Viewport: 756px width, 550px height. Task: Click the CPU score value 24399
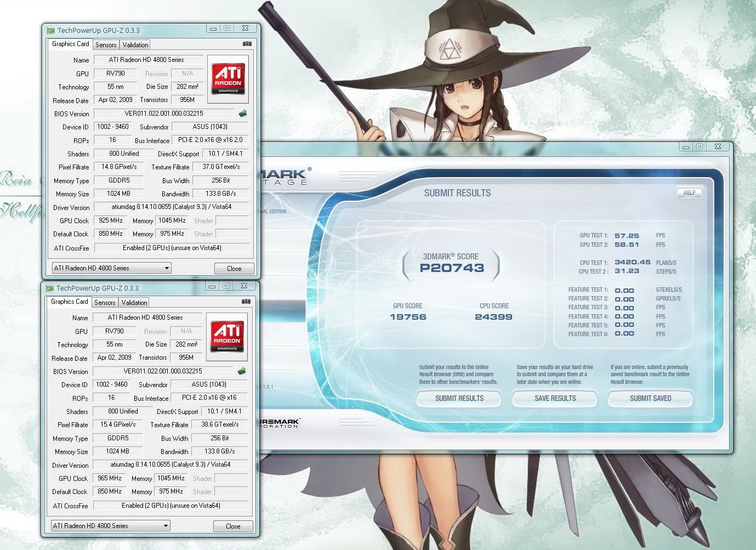pos(494,317)
